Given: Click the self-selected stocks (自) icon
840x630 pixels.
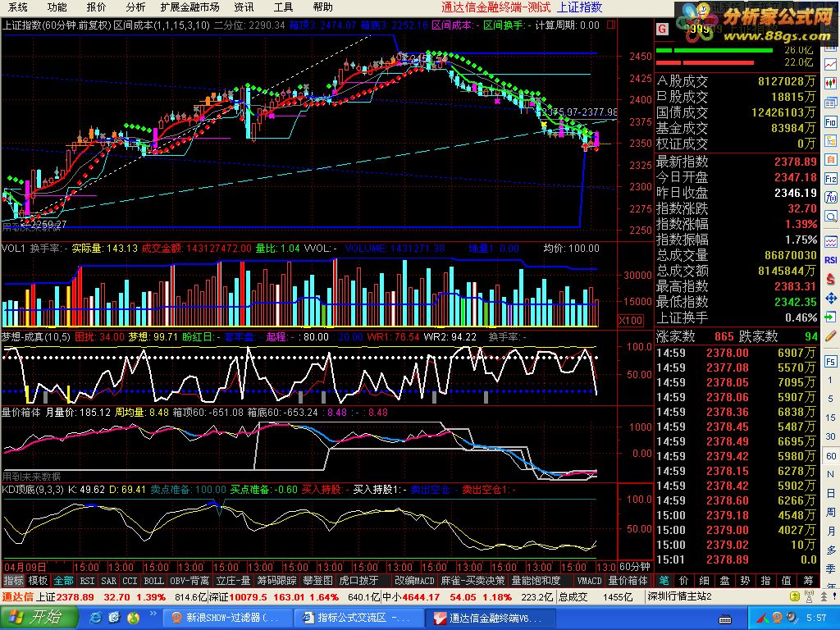Looking at the screenshot, I should click(831, 160).
